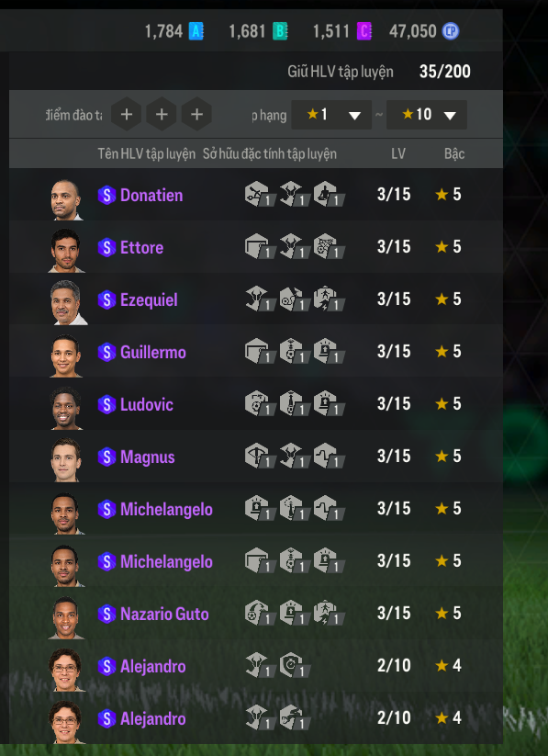Sort by Tên HLV tập luyện header
The image size is (548, 756).
[x=147, y=153]
